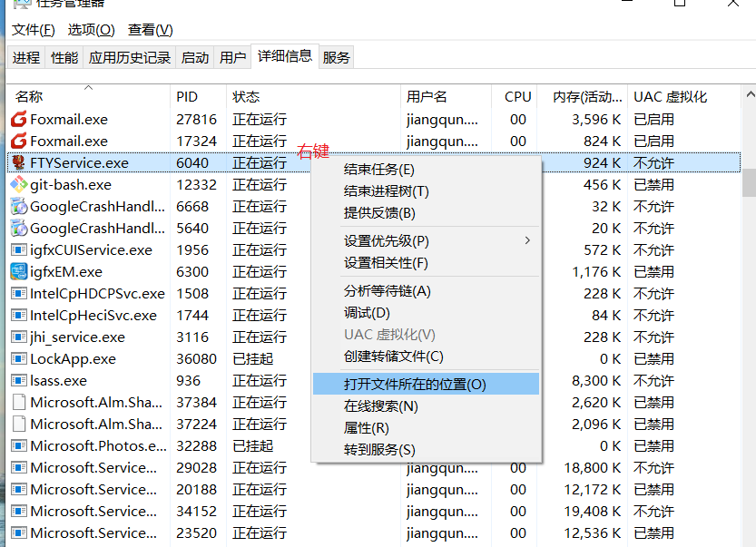Click 结束进程树(T) in the context menu
The height and width of the screenshot is (547, 756).
pyautogui.click(x=386, y=190)
